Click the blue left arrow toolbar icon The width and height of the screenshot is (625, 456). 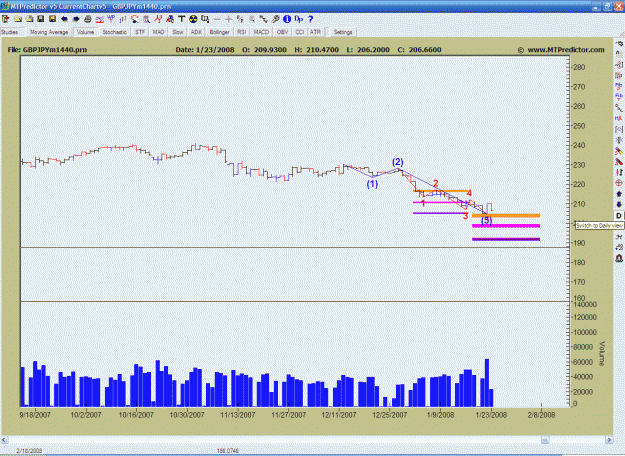pos(64,19)
